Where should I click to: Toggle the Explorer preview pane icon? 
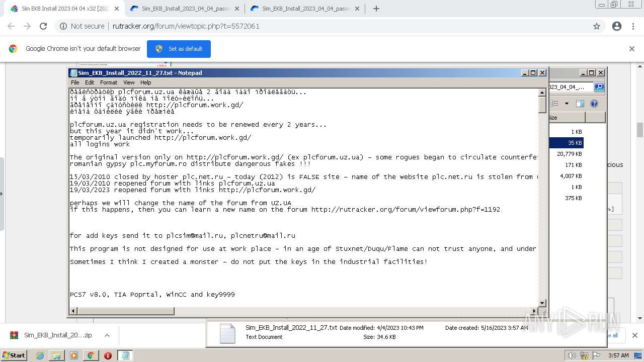tap(580, 104)
